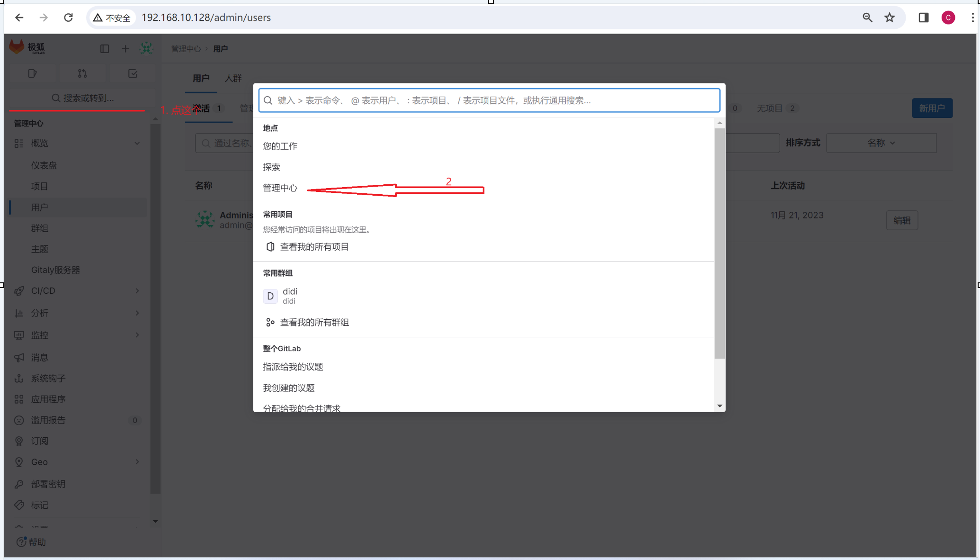This screenshot has width=980, height=560.
Task: Open 滥用报告 in the sidebar
Action: click(79, 420)
